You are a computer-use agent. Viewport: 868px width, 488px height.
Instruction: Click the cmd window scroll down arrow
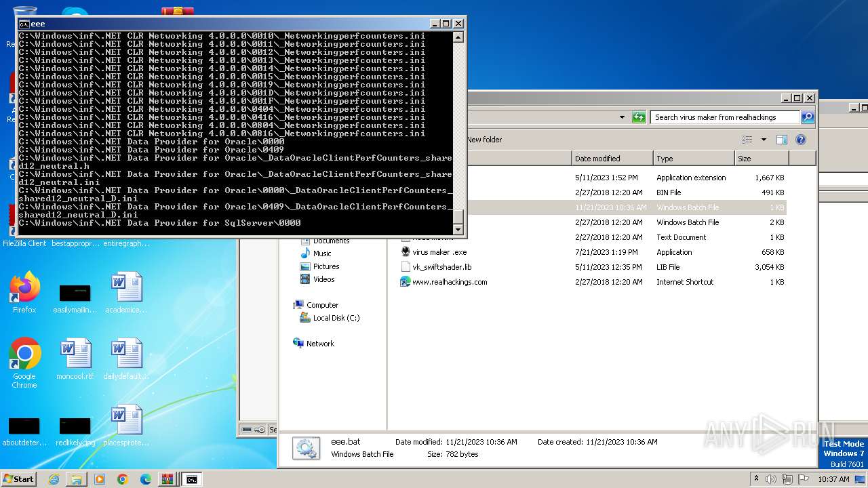tap(458, 229)
